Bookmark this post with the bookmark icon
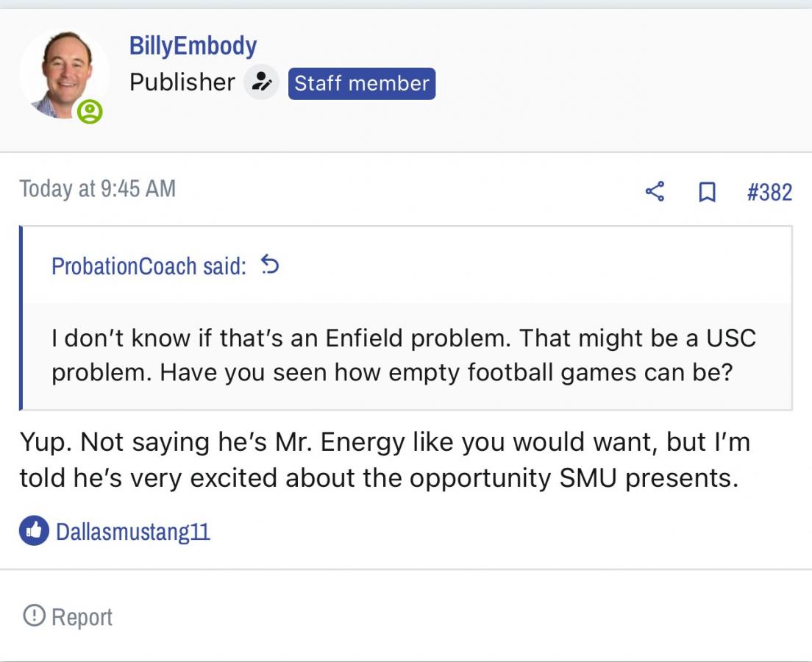Screen dimensions: 812x662 [706, 193]
